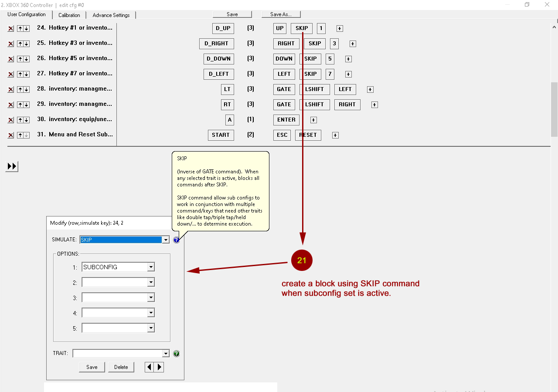Viewport: 558px width, 392px height.
Task: Remove row 31 with its red X icon
Action: pos(11,135)
